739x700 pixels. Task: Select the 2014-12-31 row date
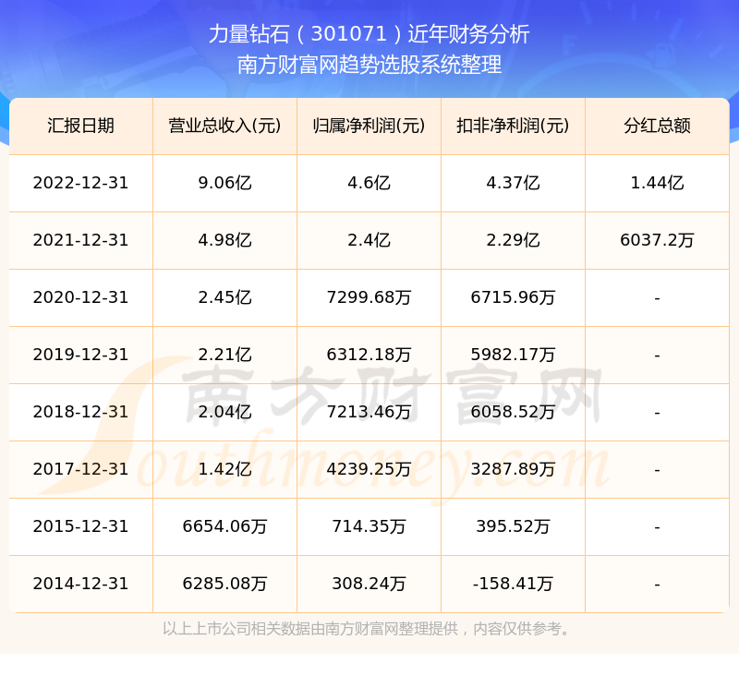pos(80,584)
